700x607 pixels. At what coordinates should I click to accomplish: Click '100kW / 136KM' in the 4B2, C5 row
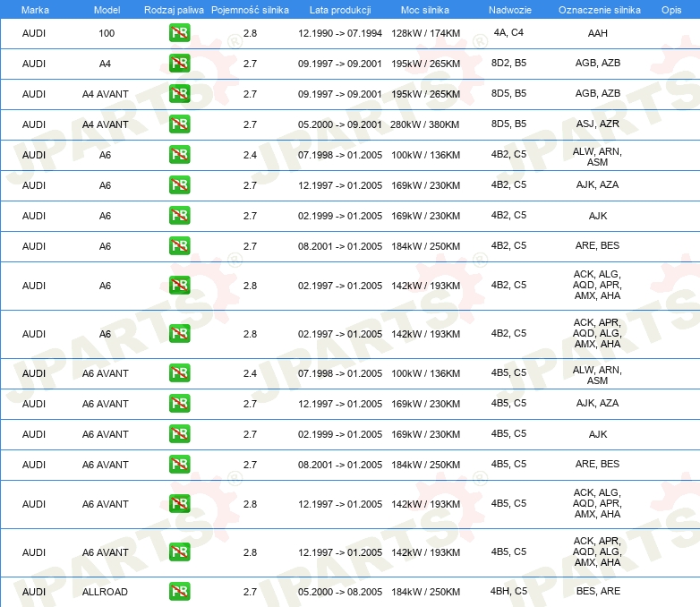click(x=425, y=155)
